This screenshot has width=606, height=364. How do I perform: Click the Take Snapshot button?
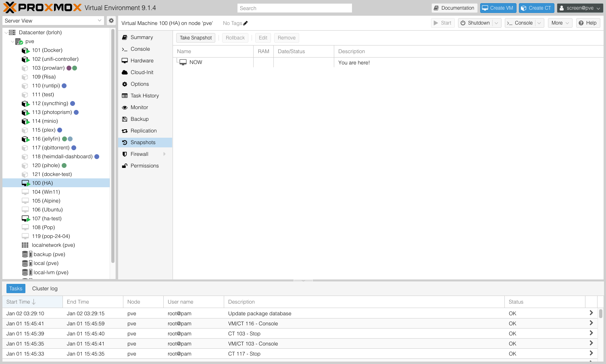(196, 38)
